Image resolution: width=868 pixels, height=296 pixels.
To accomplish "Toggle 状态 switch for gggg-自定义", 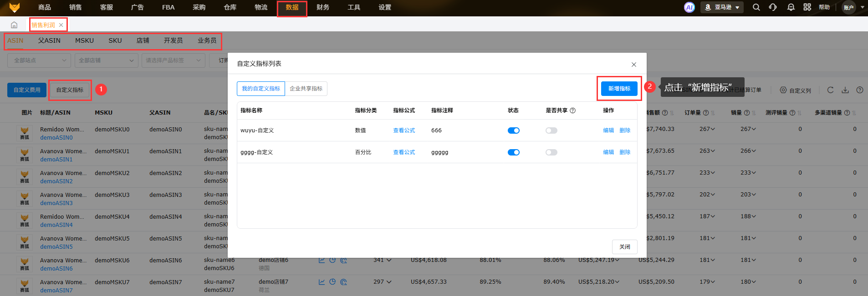I will click(513, 152).
